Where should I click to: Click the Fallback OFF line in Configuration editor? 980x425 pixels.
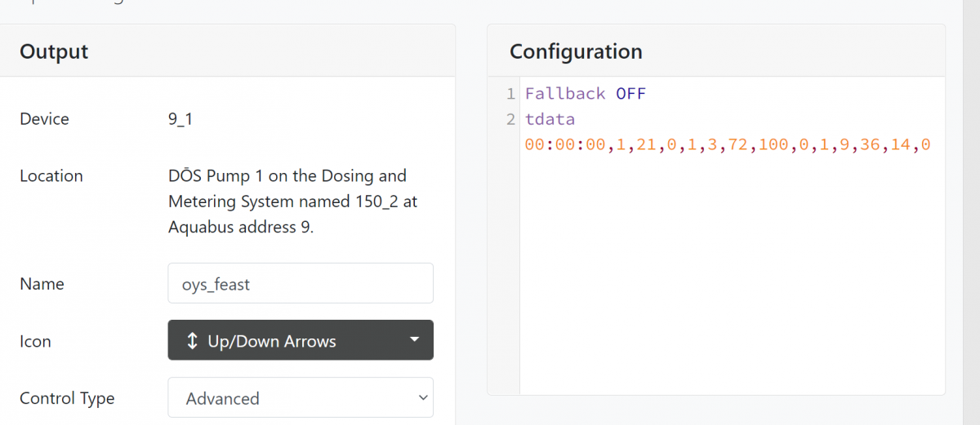(586, 94)
